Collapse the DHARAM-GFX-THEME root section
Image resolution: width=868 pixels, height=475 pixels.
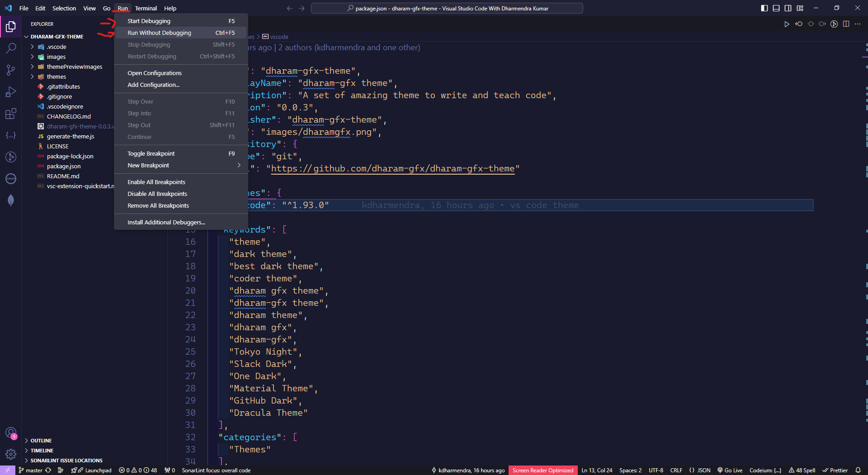pos(57,37)
